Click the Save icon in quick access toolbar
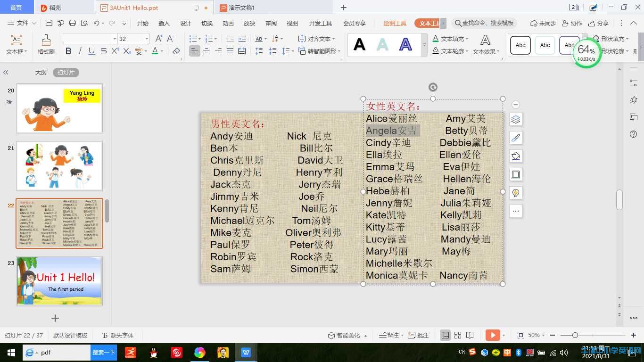Image resolution: width=644 pixels, height=362 pixels. point(49,23)
